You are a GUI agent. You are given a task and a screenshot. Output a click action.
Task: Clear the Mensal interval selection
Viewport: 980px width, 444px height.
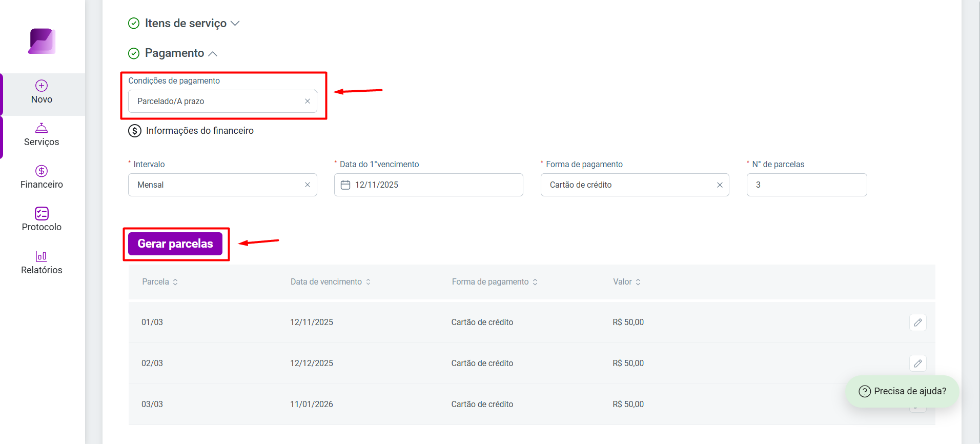point(308,185)
